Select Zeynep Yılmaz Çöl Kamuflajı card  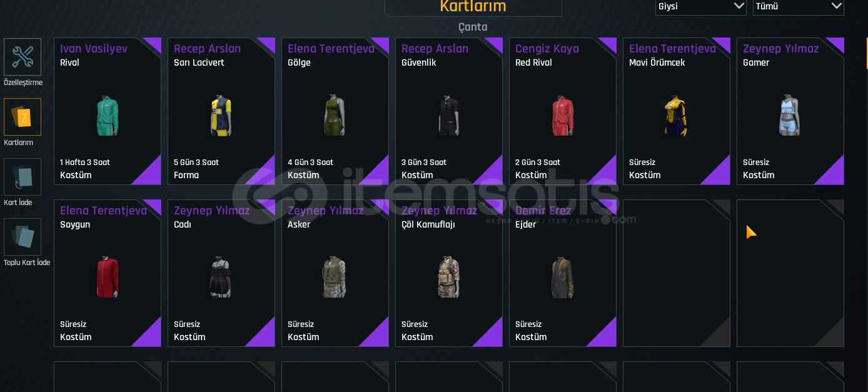coord(449,273)
